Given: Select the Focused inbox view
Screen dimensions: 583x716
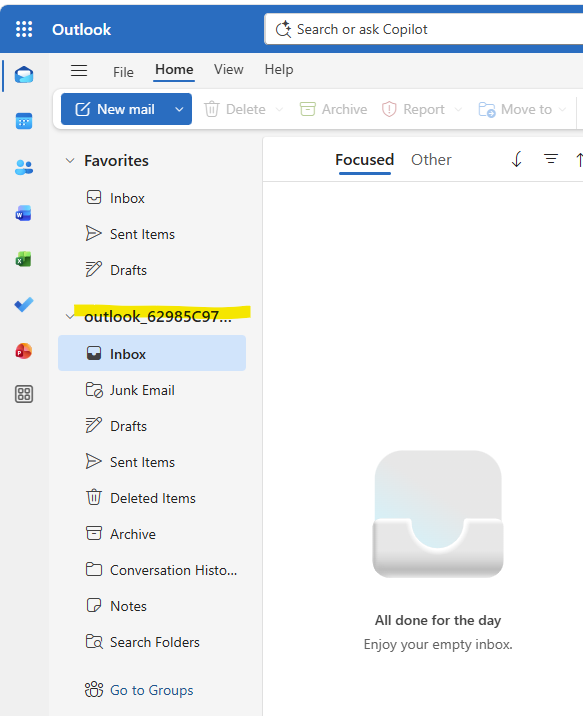Looking at the screenshot, I should (364, 160).
